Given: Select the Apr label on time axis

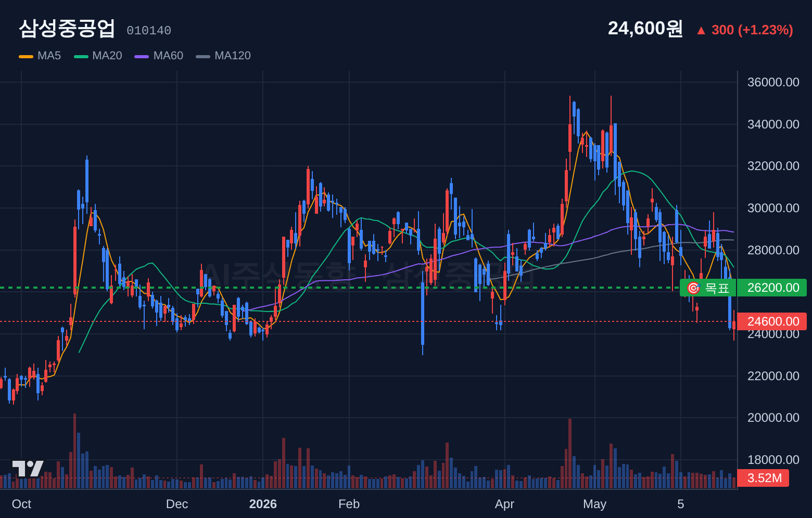Looking at the screenshot, I should (504, 504).
